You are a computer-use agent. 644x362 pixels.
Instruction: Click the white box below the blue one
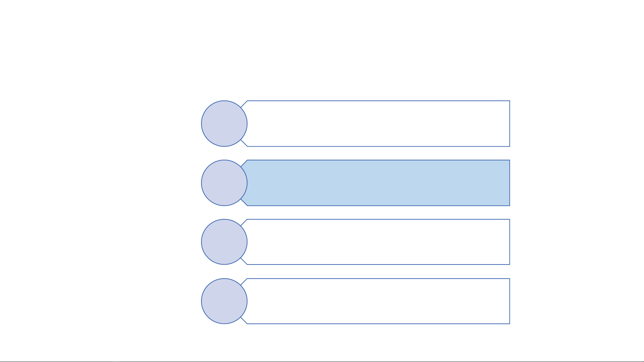(x=378, y=242)
